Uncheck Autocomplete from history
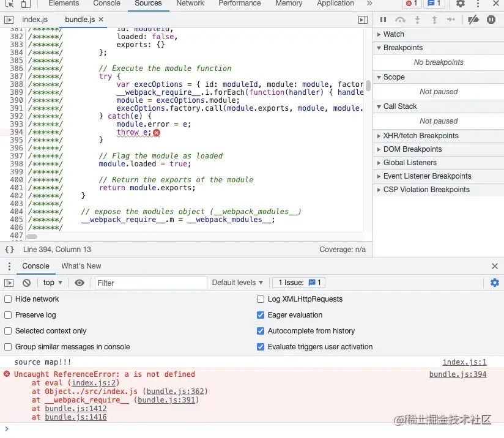Viewport: 504px width, 438px height. [261, 331]
